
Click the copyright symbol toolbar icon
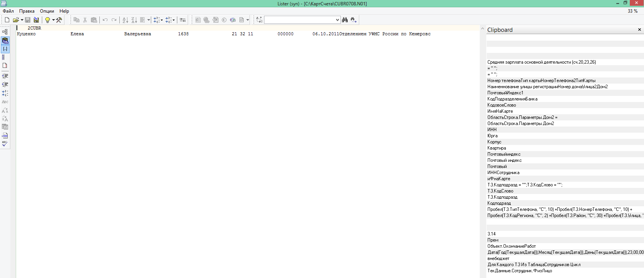(224, 20)
